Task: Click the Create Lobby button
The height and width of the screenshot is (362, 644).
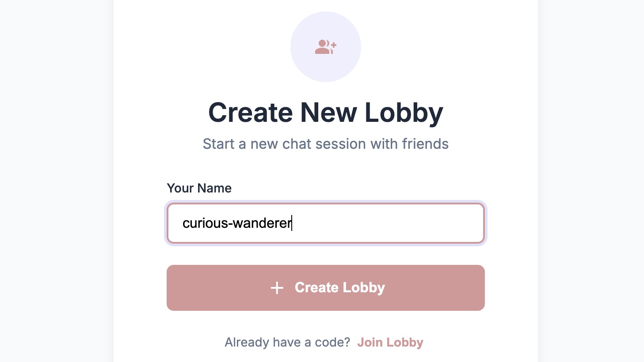Action: 325,287
